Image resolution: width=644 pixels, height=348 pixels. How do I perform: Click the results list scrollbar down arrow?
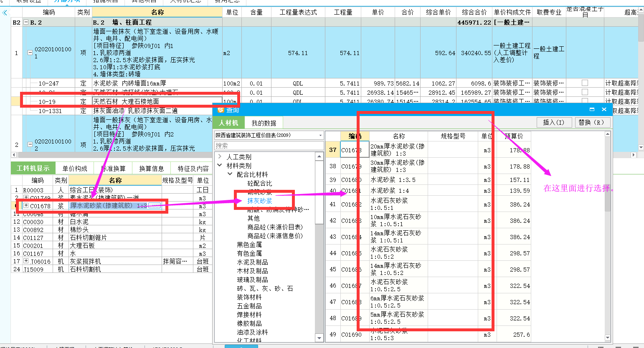click(608, 338)
